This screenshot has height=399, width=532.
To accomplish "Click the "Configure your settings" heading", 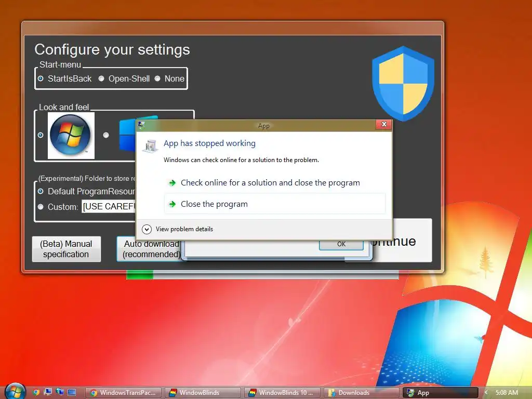I will (112, 49).
